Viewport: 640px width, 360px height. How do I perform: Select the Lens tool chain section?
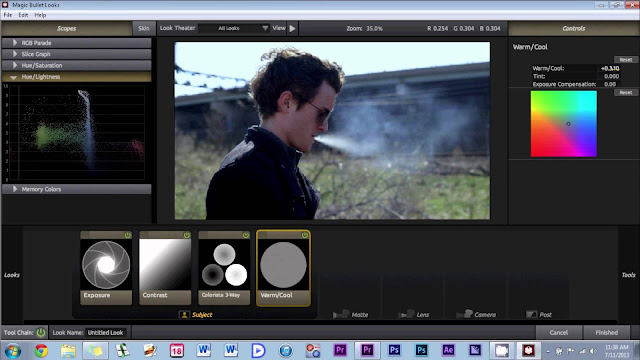pos(414,315)
